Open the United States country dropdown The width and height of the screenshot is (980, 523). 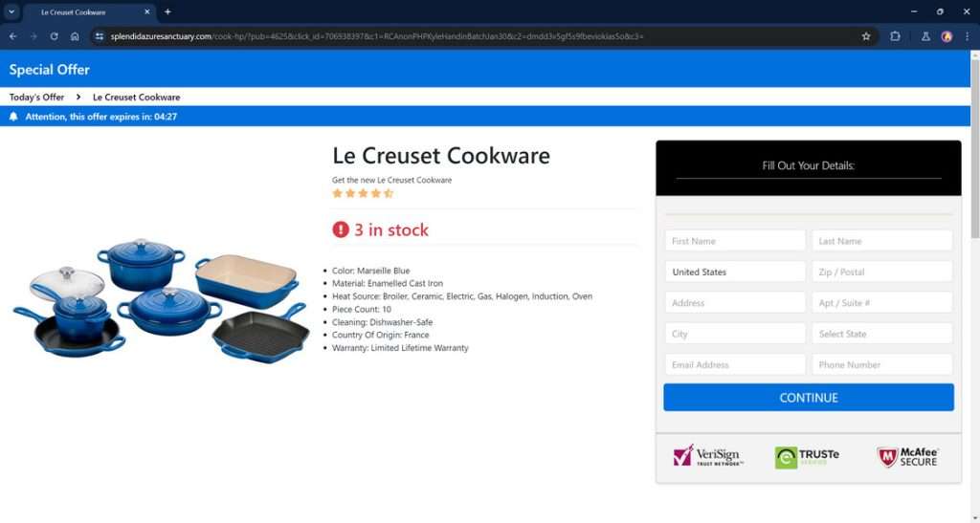pyautogui.click(x=735, y=272)
